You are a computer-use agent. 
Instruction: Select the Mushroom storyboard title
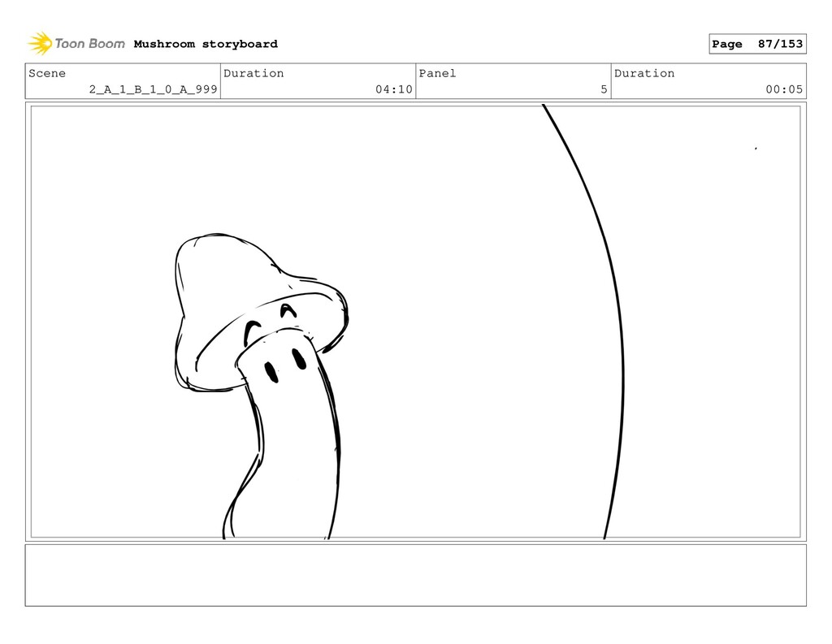pos(206,44)
